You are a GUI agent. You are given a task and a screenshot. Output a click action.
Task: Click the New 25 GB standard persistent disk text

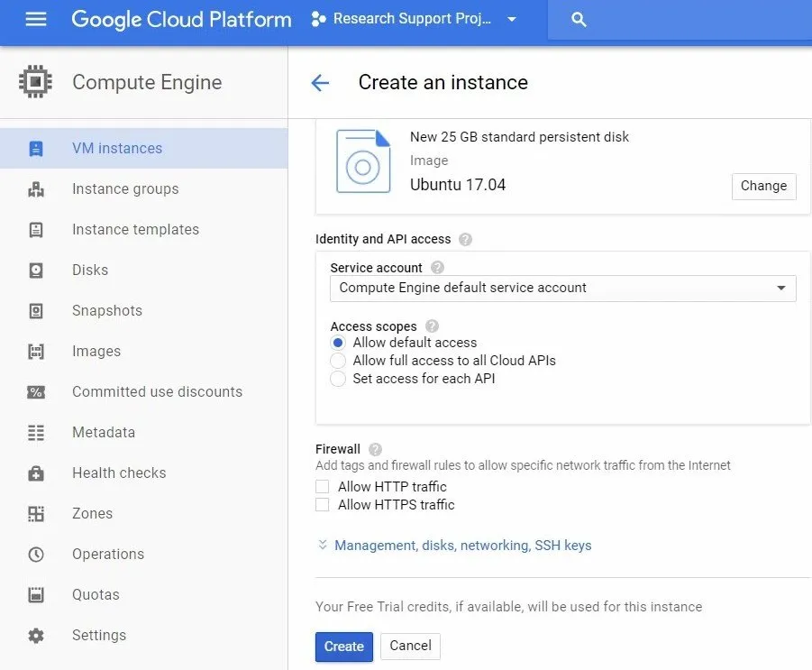point(519,137)
